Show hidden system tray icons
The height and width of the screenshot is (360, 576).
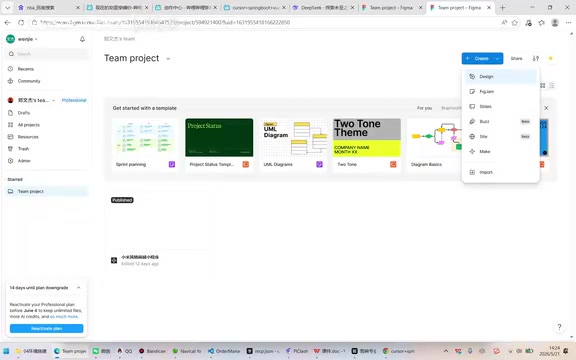[x=446, y=351]
